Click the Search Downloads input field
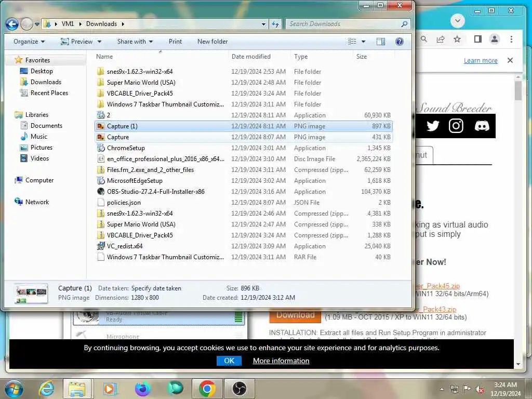Viewport: 532px width, 399px height. [x=343, y=24]
